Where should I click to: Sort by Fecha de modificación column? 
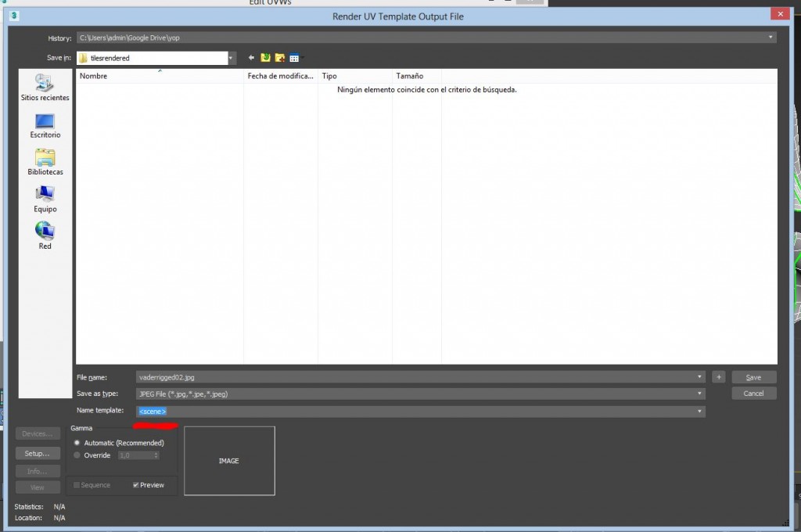coord(280,76)
